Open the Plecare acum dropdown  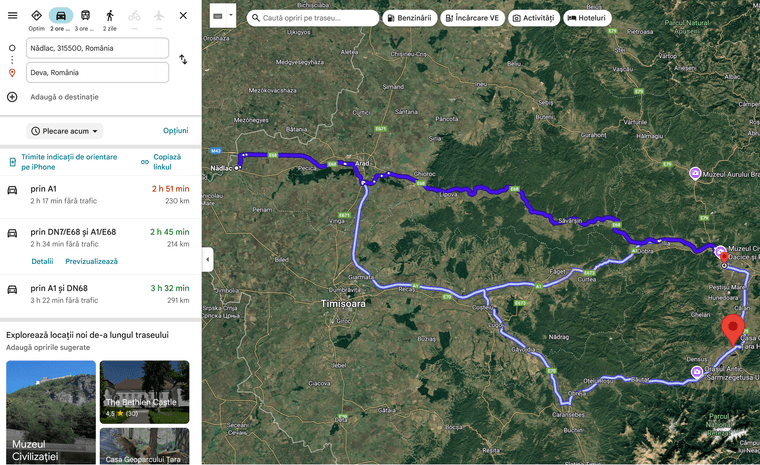click(x=65, y=131)
